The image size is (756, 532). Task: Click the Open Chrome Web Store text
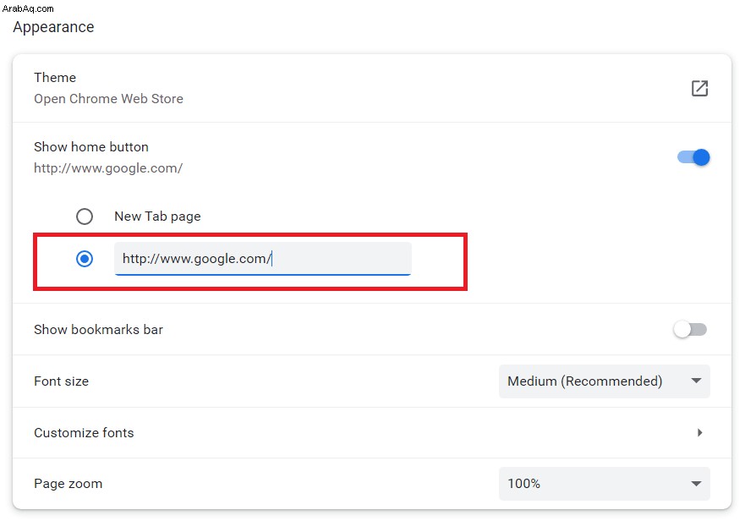[108, 98]
